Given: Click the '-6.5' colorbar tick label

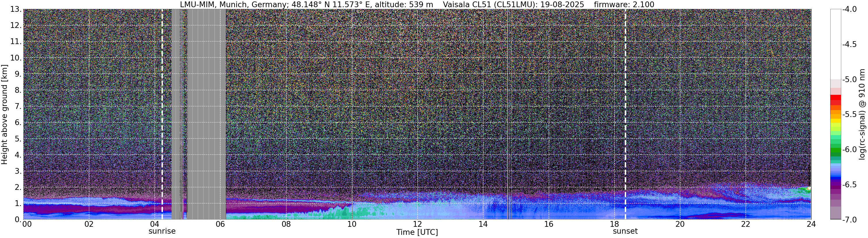Looking at the screenshot, I should 850,184.
